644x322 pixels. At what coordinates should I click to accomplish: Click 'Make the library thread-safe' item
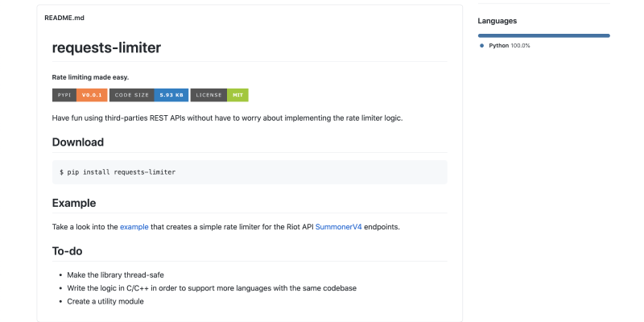pyautogui.click(x=116, y=275)
